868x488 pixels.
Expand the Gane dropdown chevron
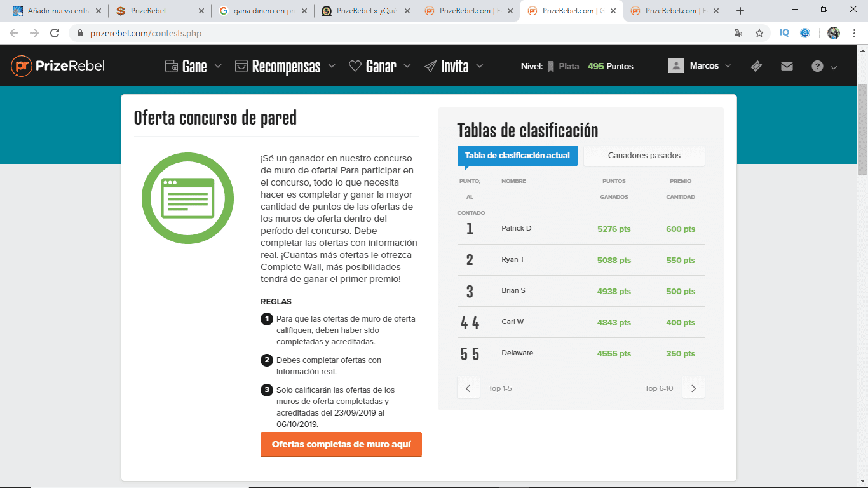click(218, 66)
